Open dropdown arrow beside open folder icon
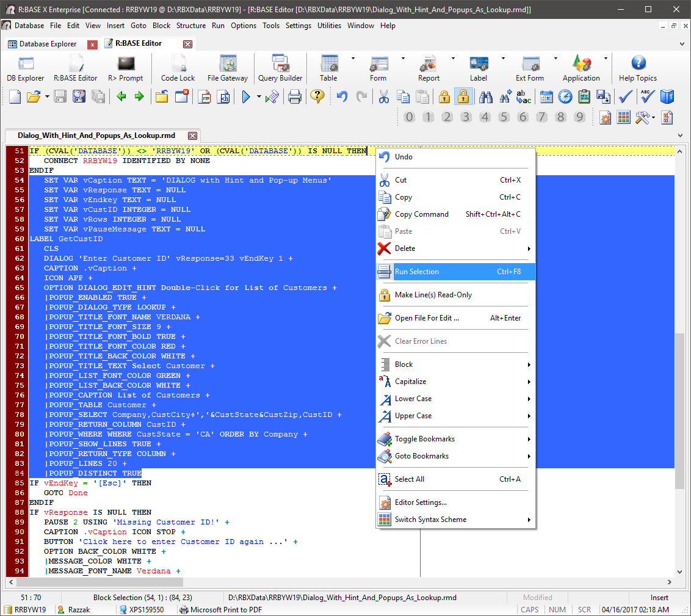This screenshot has height=616, width=691. (x=47, y=96)
